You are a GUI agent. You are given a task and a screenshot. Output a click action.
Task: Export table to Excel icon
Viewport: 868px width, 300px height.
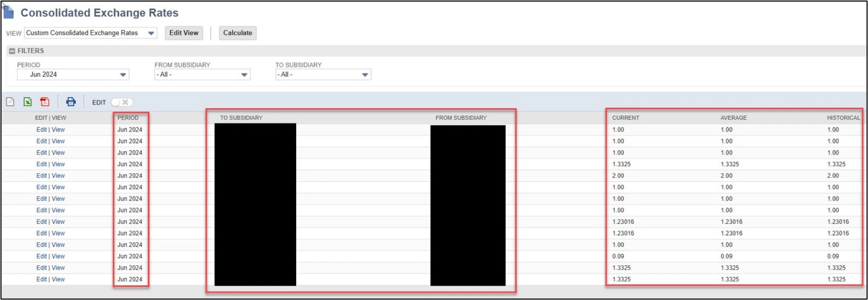27,102
